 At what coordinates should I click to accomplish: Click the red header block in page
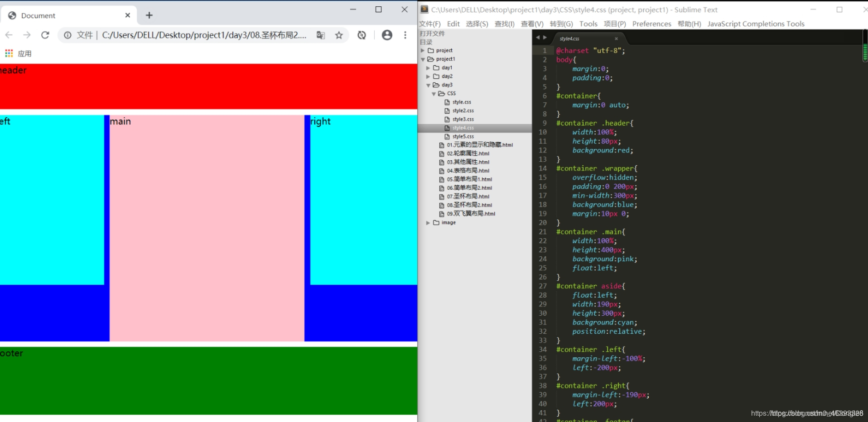[x=208, y=86]
